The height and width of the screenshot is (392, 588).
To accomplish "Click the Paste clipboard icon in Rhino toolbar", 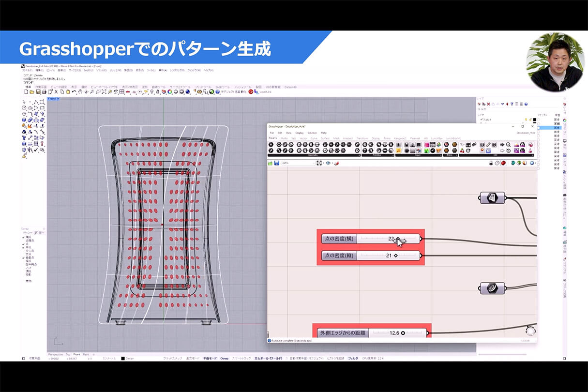I will coord(68,91).
